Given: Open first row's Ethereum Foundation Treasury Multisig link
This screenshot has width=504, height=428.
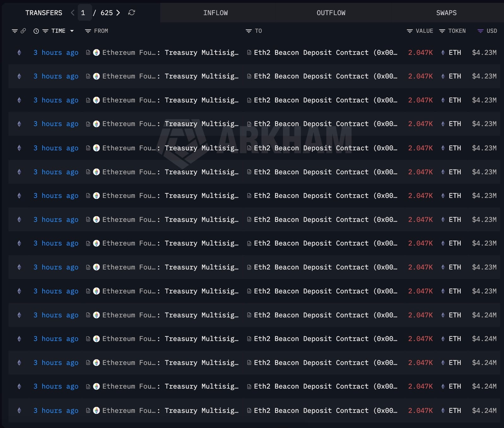Looking at the screenshot, I should click(x=170, y=53).
